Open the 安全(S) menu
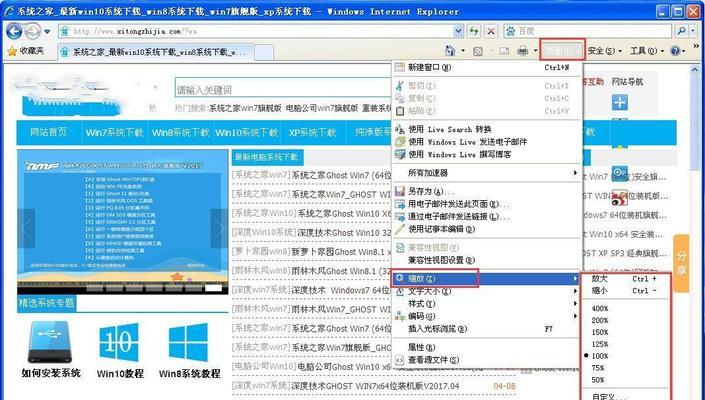The width and height of the screenshot is (705, 400). coord(604,51)
